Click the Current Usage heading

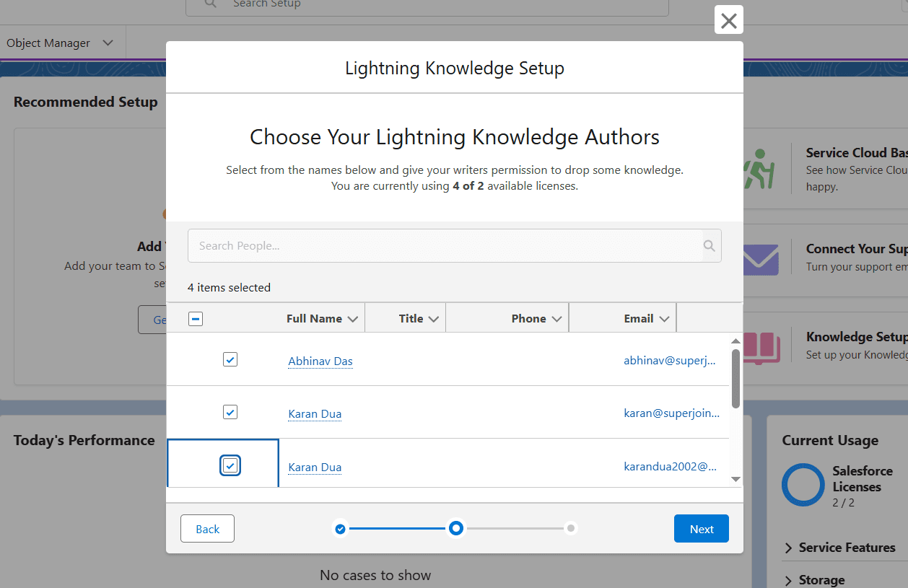click(x=830, y=440)
